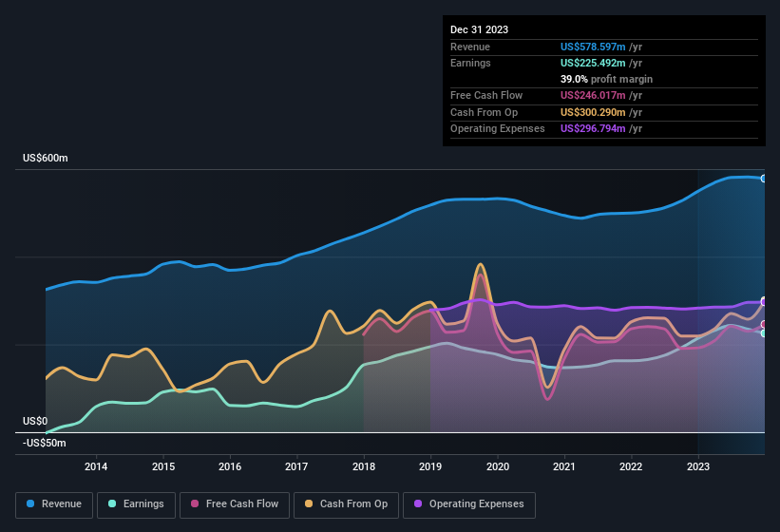Viewport: 780px width, 532px height.
Task: Click the Operating Expenses line end-point marker
Action: click(x=763, y=302)
